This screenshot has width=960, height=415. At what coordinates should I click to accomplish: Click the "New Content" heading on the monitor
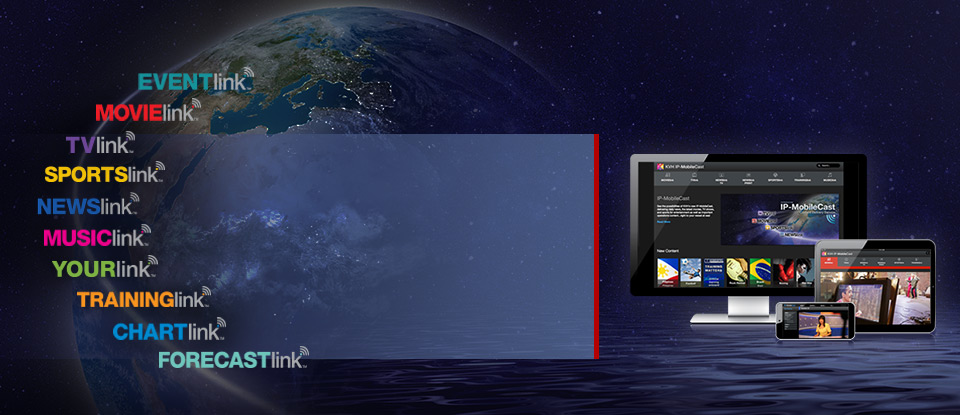point(669,251)
